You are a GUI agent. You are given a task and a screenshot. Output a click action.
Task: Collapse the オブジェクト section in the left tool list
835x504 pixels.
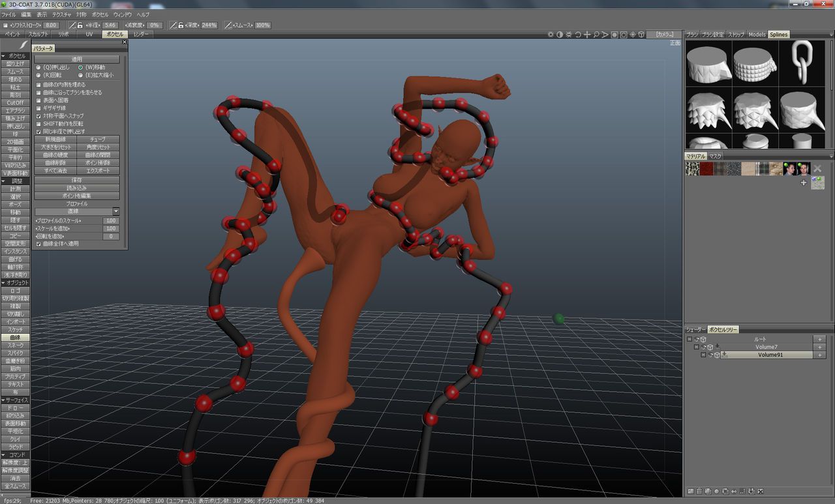[x=3, y=283]
